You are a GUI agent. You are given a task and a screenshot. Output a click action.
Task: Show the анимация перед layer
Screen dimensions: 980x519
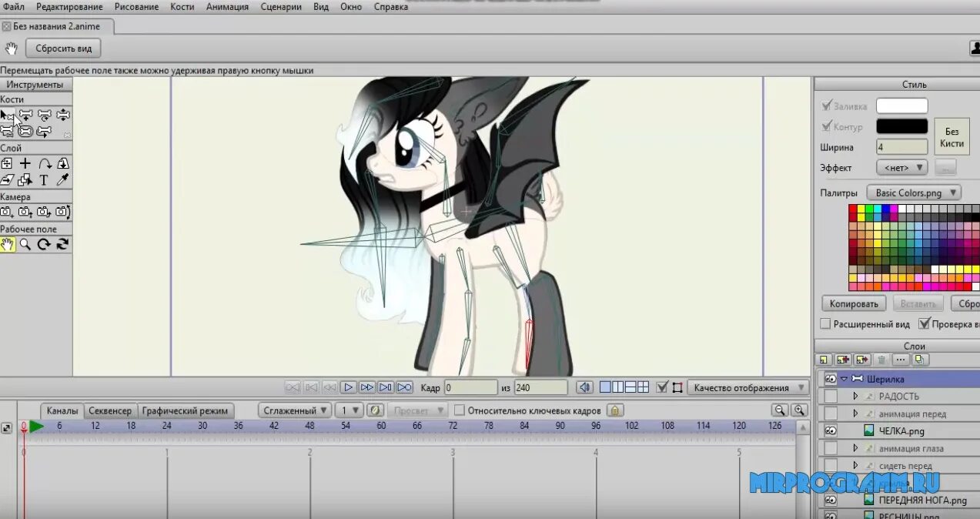coord(830,414)
